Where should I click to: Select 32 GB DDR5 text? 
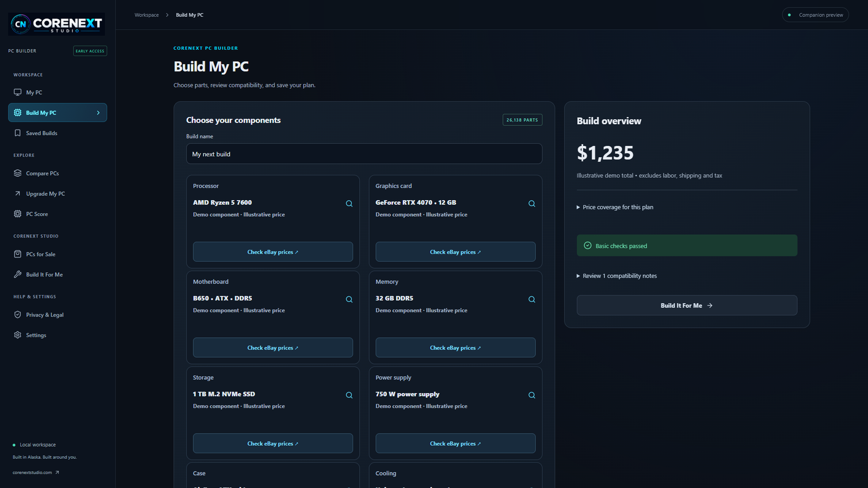click(x=394, y=299)
